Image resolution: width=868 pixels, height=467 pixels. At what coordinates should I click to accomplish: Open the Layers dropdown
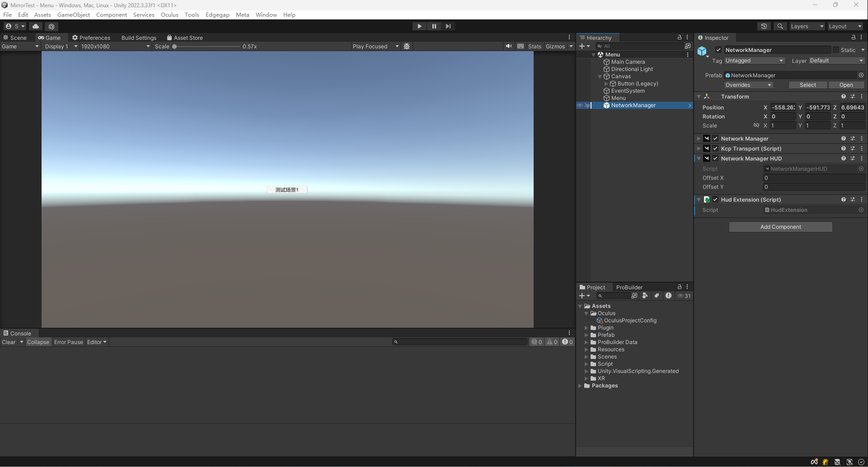pyautogui.click(x=807, y=26)
